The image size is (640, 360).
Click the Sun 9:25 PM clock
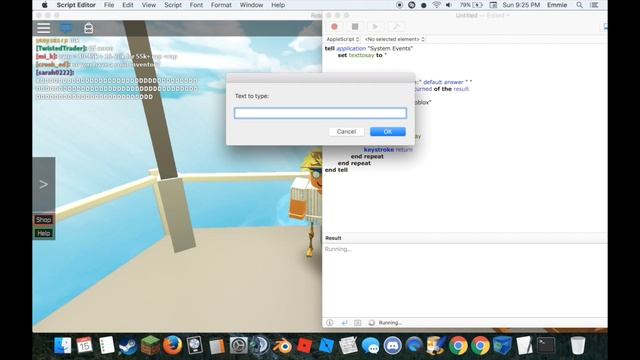pos(521,5)
